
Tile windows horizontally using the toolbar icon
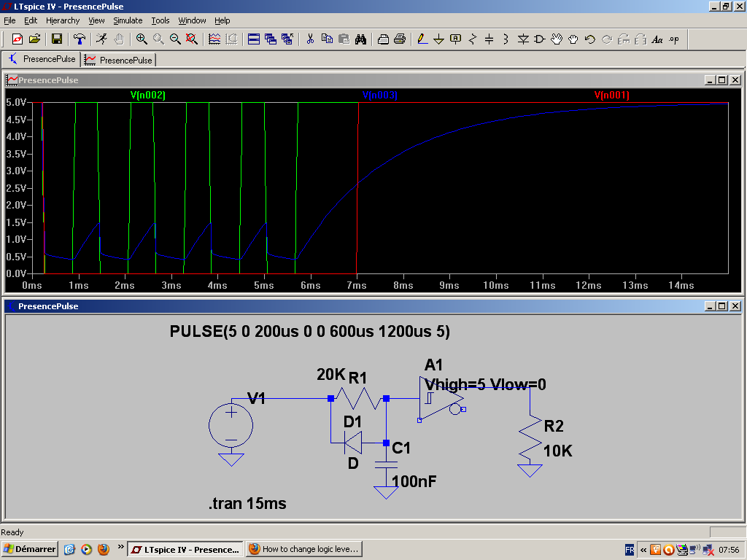pos(254,39)
